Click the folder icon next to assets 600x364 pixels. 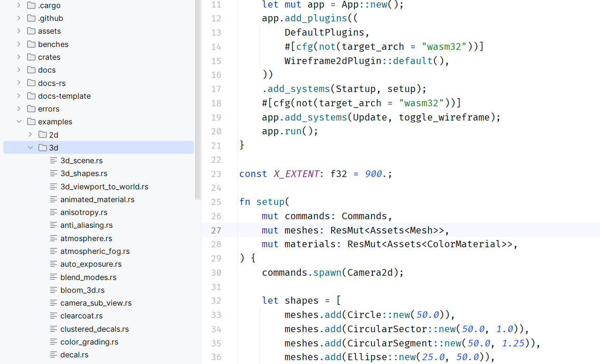(31, 31)
